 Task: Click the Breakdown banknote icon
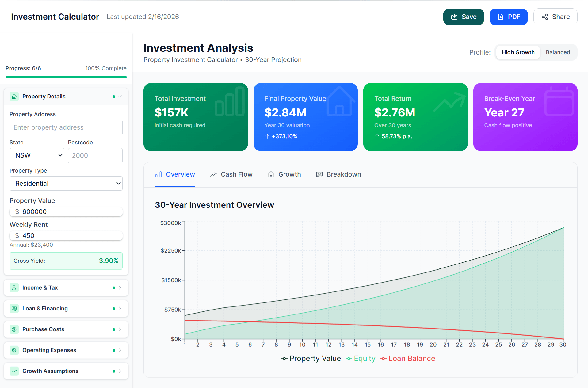point(319,174)
